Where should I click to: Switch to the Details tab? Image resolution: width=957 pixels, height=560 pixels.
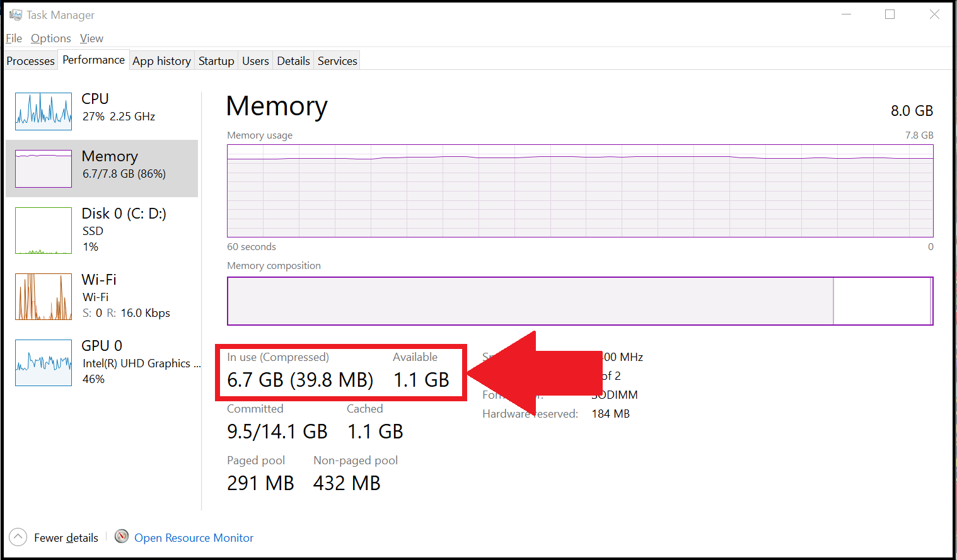[x=293, y=60]
